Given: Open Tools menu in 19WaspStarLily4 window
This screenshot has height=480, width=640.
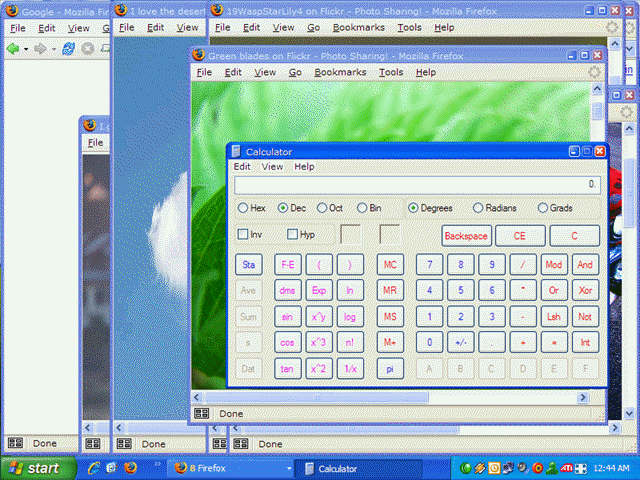Looking at the screenshot, I should pos(409,27).
